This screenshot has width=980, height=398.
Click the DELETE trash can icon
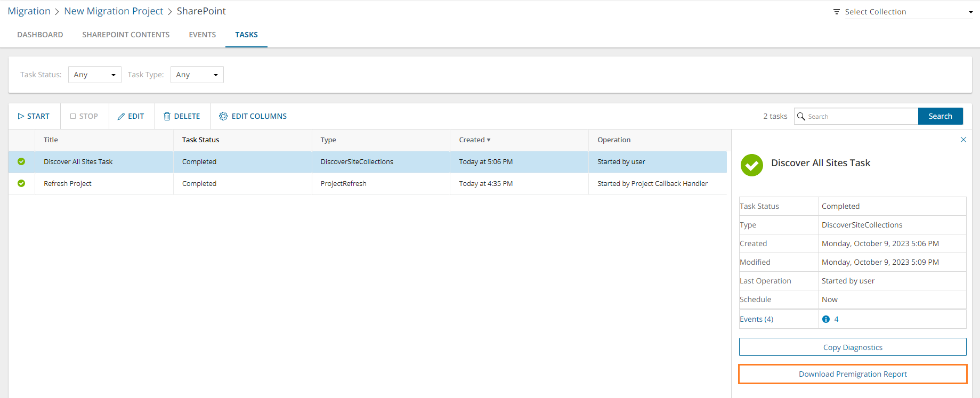(167, 116)
